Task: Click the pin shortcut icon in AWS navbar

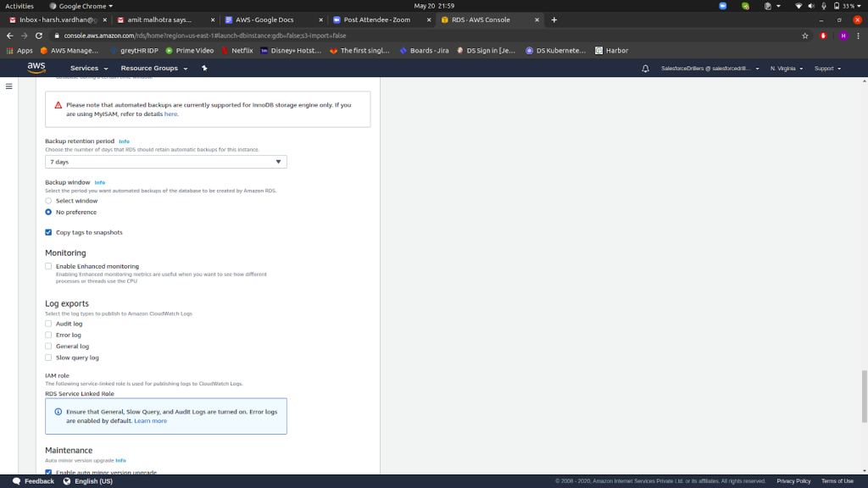Action: coord(204,68)
